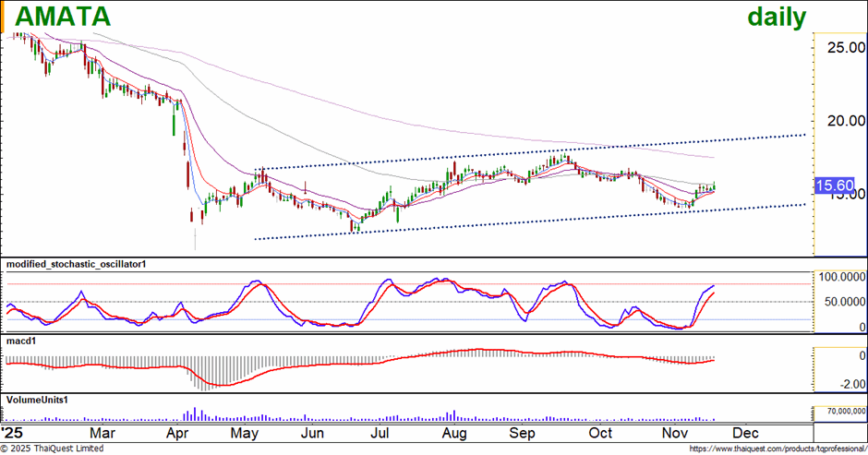This screenshot has height=455, width=868.
Task: Open the thaiquest.com tqprofessional URL link
Action: (774, 449)
